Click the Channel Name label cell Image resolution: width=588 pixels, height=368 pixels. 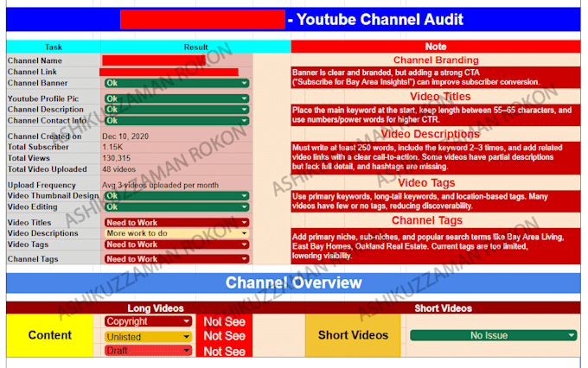point(54,60)
